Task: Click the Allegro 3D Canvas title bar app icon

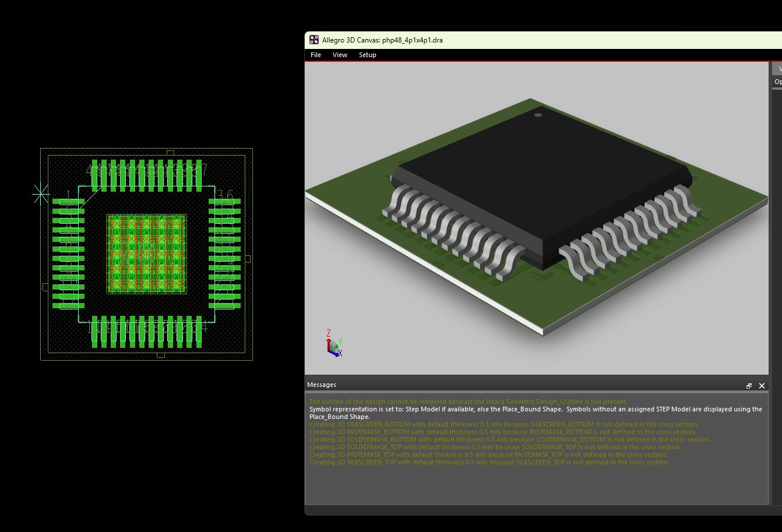Action: [314, 40]
